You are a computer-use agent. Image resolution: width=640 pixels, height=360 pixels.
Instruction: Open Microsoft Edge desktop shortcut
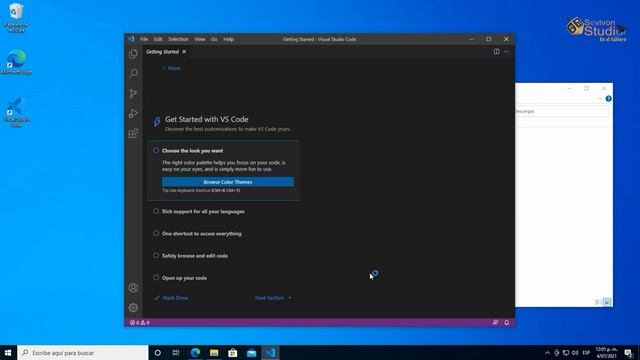(16, 62)
